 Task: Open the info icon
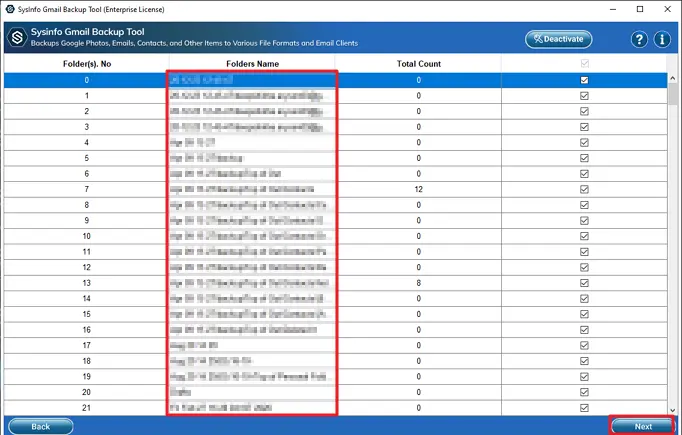click(x=662, y=40)
